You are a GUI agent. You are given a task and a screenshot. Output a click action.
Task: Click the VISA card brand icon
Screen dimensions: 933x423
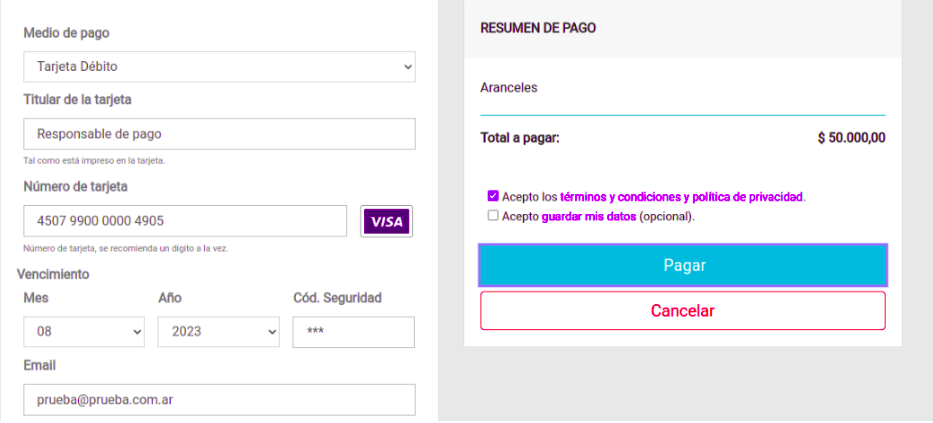[386, 221]
